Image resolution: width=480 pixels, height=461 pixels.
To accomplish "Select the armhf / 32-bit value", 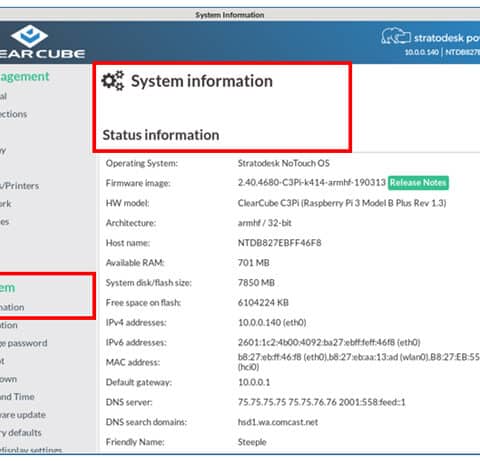I will [265, 223].
